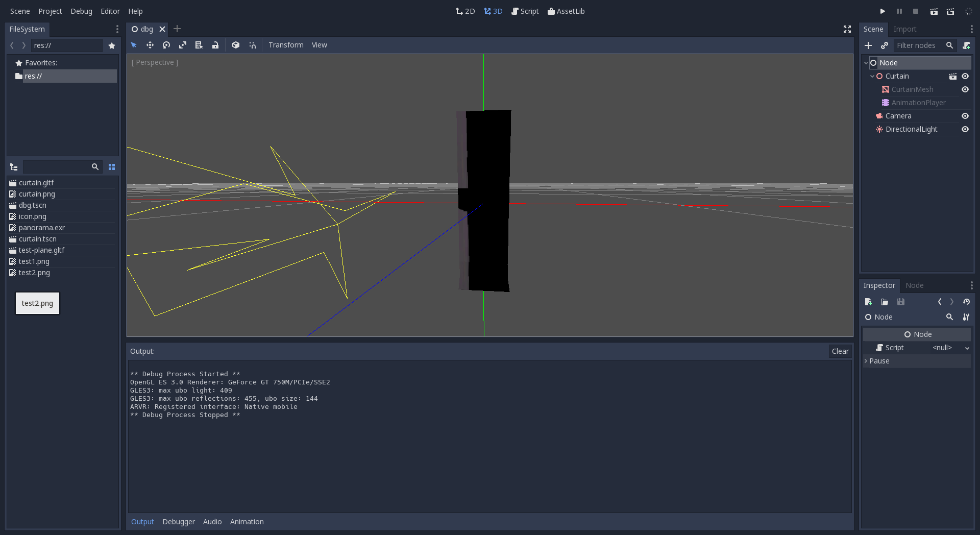The width and height of the screenshot is (980, 535).
Task: Attach a script to selected node
Action: click(966, 45)
